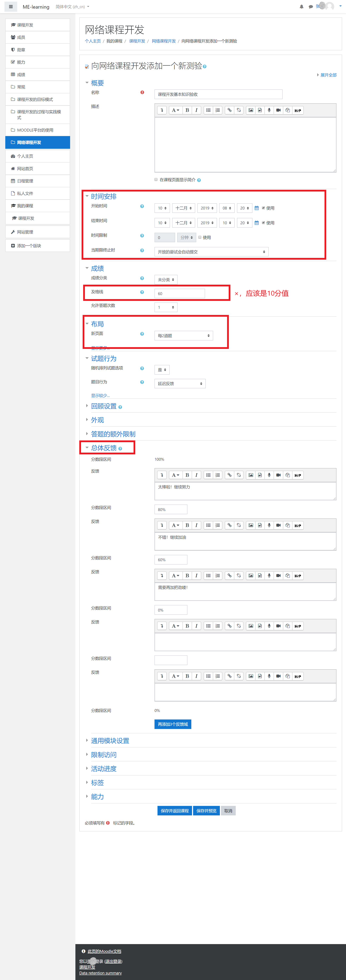The image size is (346, 980).
Task: Uncheck start time enable checkbox
Action: 263,208
